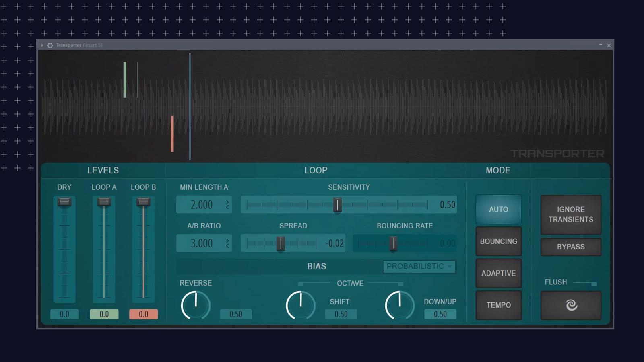Click A/B Ratio stepper arrows
This screenshot has height=362, width=644.
coord(227,243)
